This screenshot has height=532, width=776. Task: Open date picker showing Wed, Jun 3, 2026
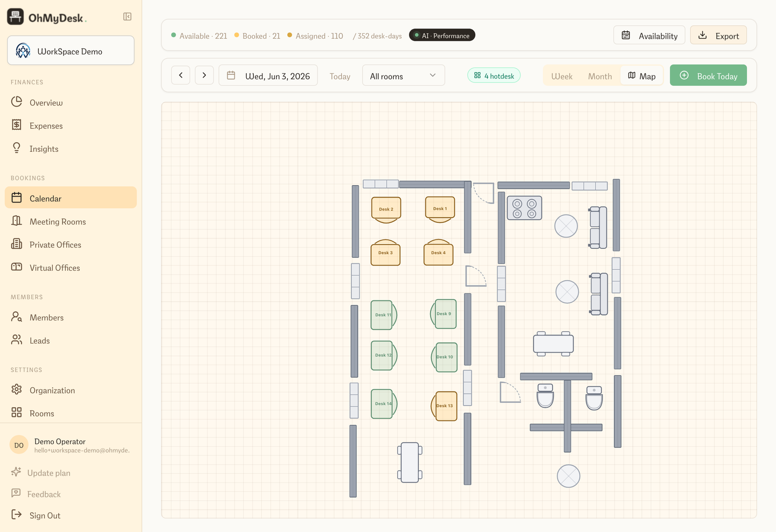268,75
